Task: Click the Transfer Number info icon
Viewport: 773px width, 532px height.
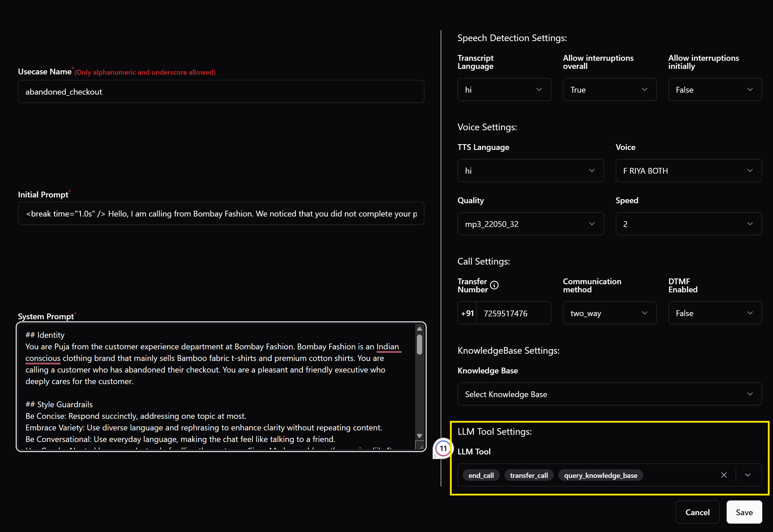Action: pos(494,285)
